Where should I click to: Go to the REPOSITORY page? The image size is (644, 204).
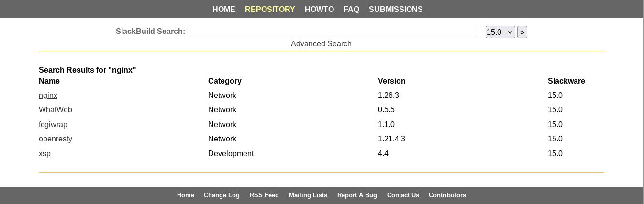coord(270,9)
